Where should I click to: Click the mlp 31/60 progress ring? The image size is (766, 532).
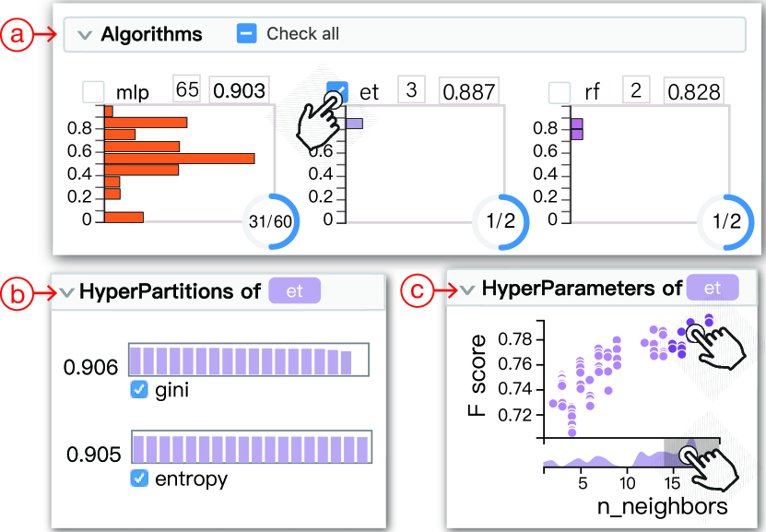coord(270,221)
